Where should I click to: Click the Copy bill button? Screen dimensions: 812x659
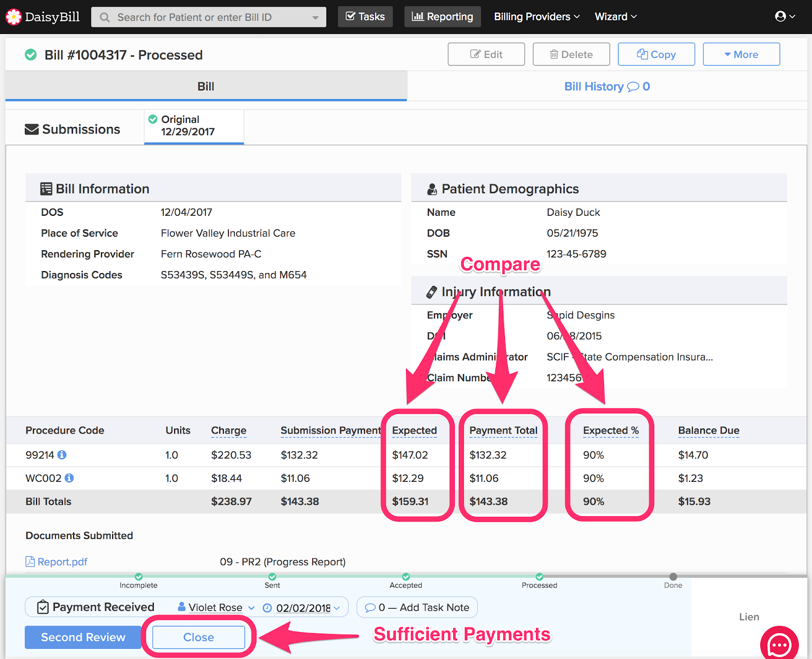point(656,54)
